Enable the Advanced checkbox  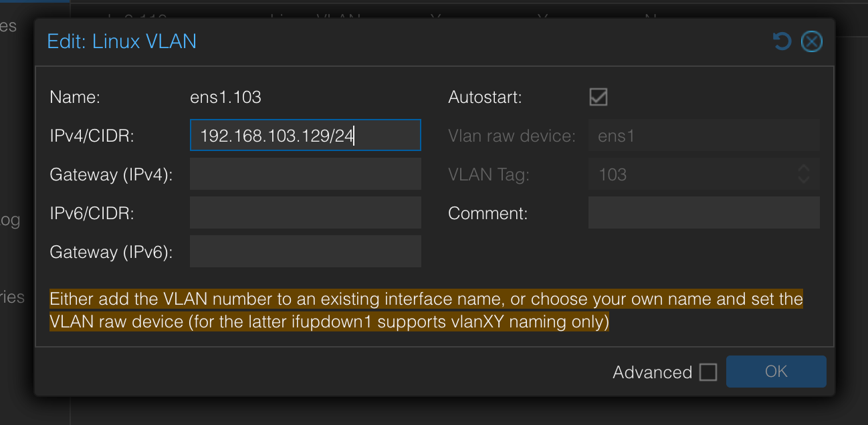coord(708,372)
